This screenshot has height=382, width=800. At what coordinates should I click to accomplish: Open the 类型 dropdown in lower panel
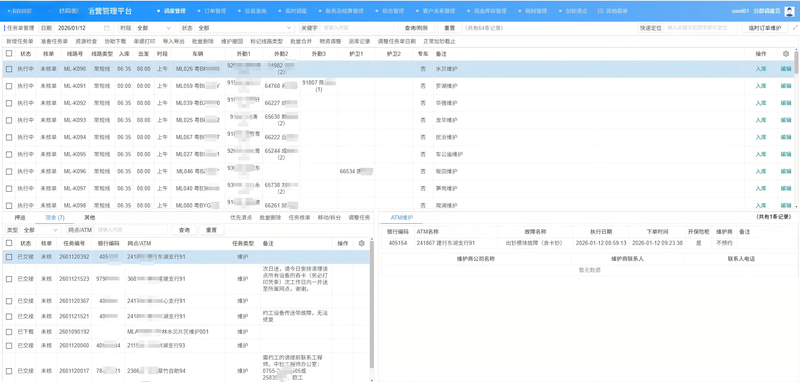[x=42, y=230]
